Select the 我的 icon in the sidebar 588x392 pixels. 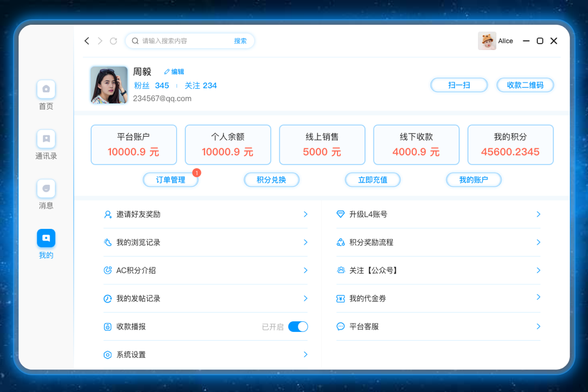46,238
